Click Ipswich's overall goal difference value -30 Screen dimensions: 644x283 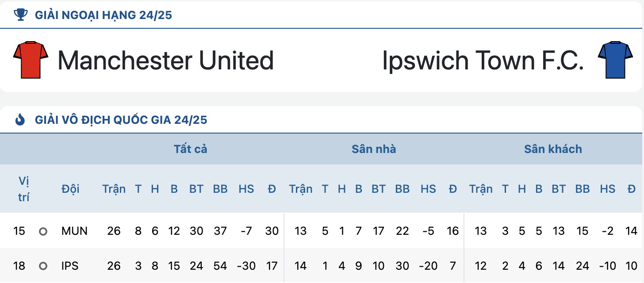[246, 266]
